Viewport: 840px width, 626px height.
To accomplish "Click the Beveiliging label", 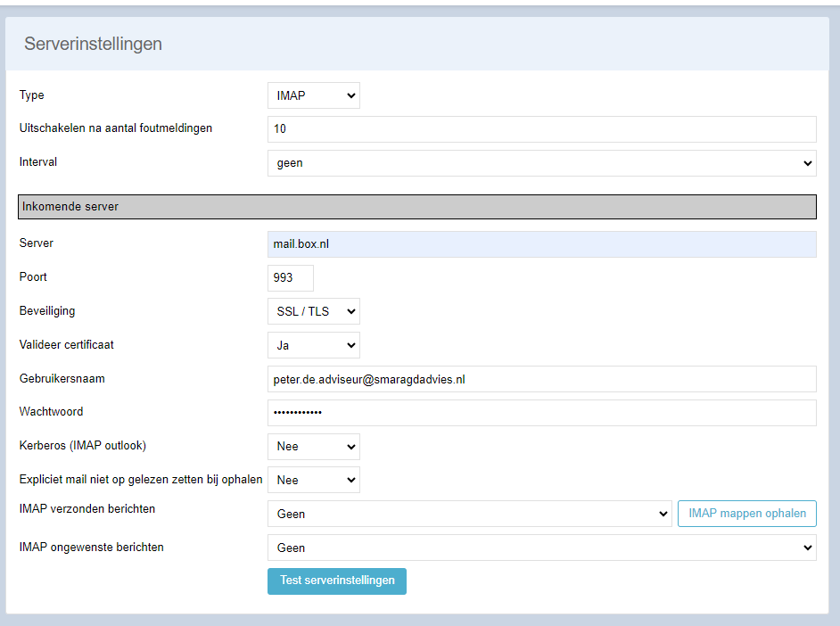I will (47, 311).
